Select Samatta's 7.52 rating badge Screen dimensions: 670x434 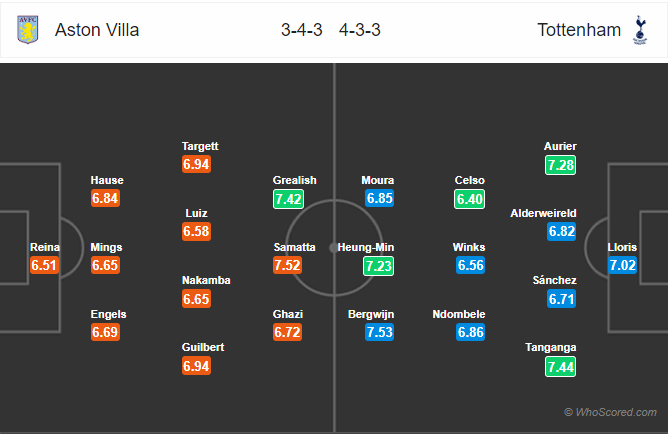click(x=287, y=265)
